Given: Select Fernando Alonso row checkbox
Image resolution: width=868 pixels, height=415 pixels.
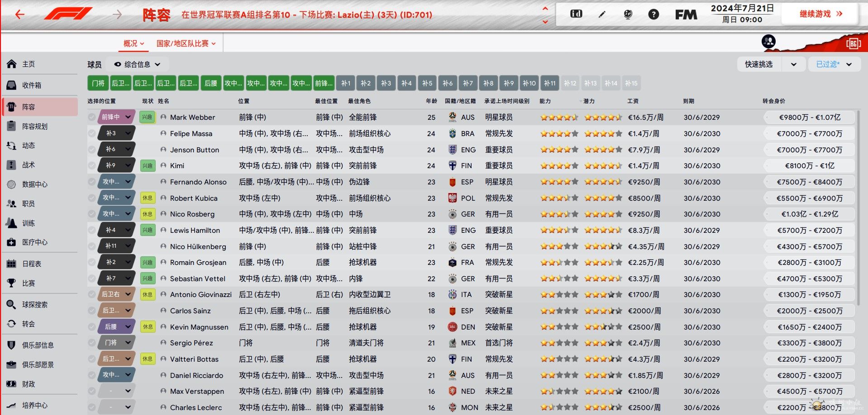Looking at the screenshot, I should (92, 182).
